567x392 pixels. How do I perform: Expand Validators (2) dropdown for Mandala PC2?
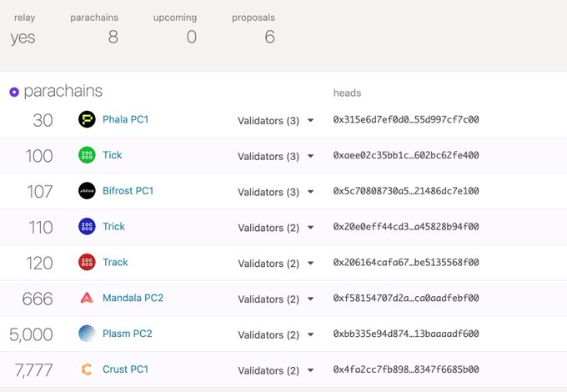275,299
